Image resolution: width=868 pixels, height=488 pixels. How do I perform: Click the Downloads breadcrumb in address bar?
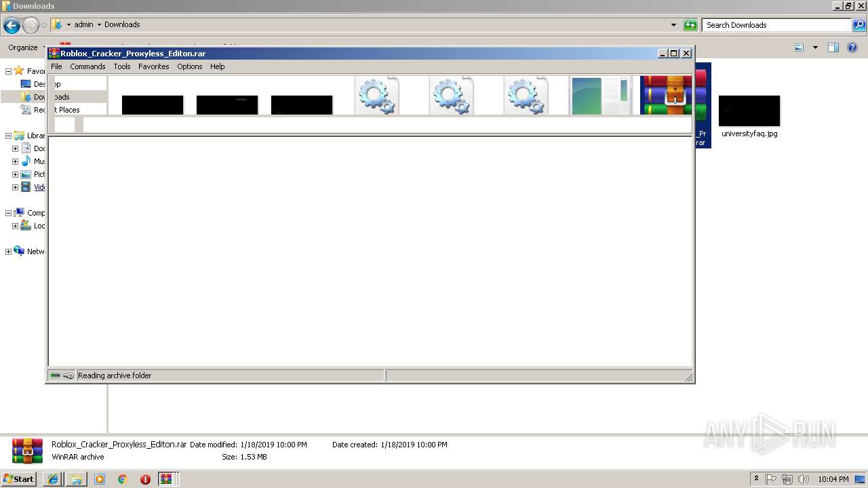(x=122, y=24)
